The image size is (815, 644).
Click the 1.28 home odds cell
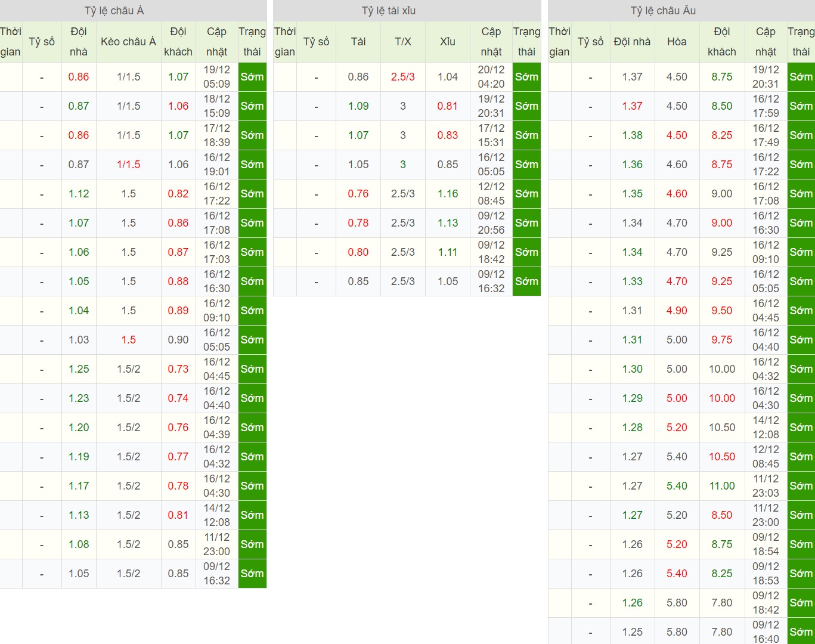[633, 428]
